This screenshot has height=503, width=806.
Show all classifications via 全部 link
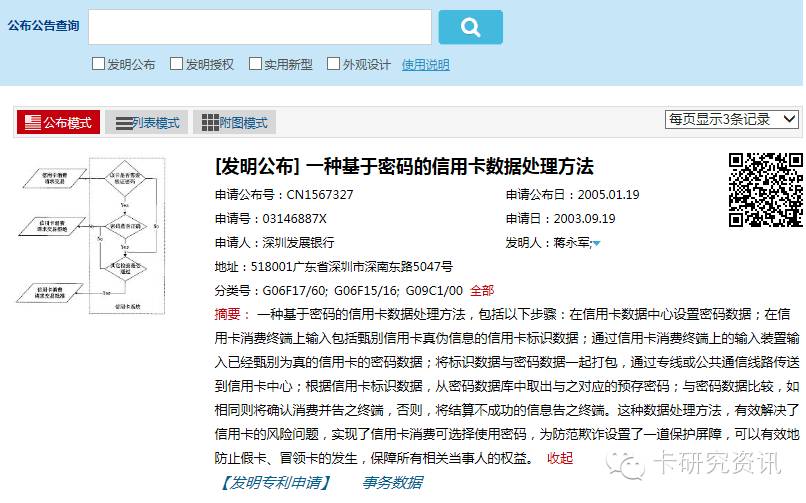pyautogui.click(x=482, y=291)
